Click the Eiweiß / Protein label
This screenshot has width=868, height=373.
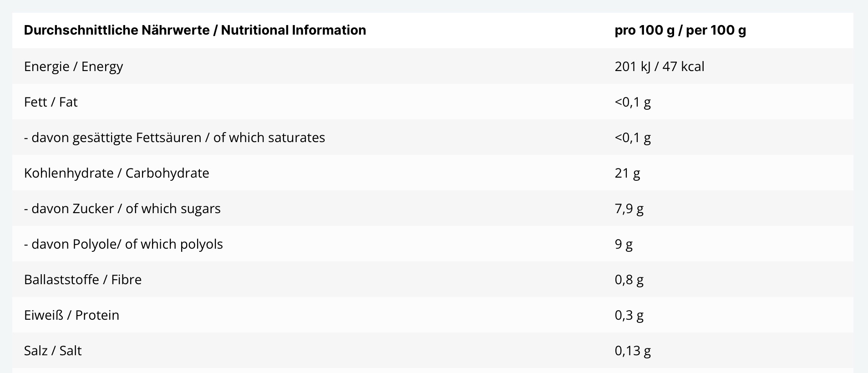71,315
